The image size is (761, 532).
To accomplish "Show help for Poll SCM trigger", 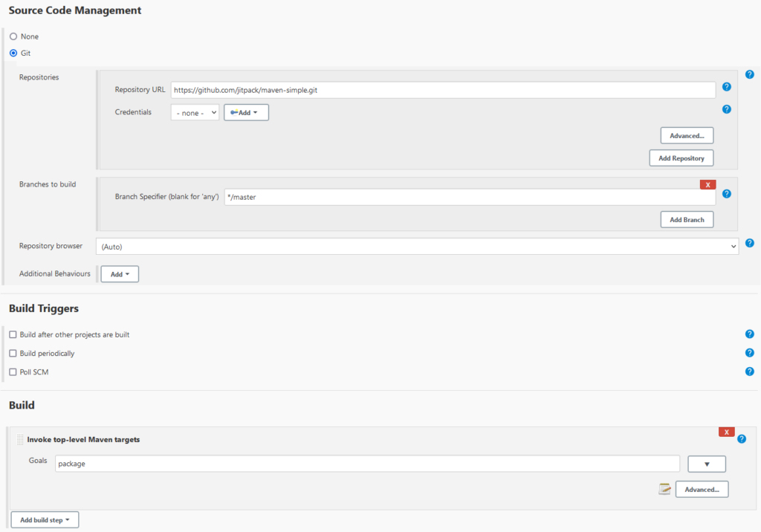I will point(749,372).
